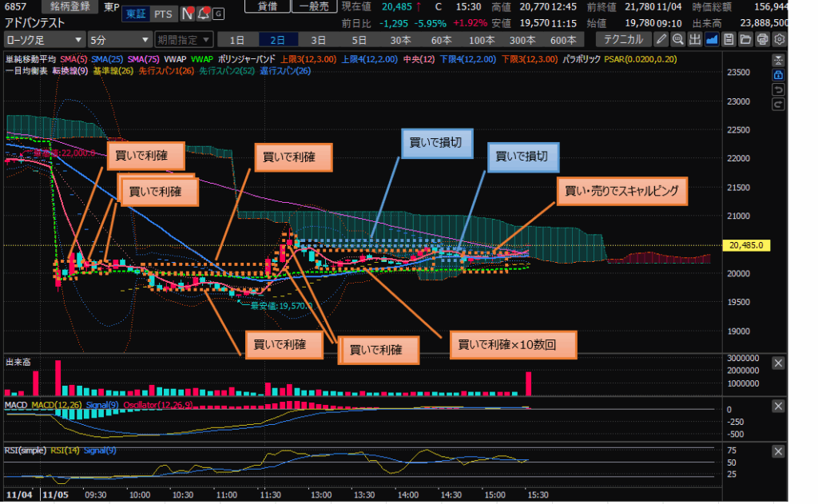
Task: Select the pencil drawing tool
Action: (x=661, y=39)
